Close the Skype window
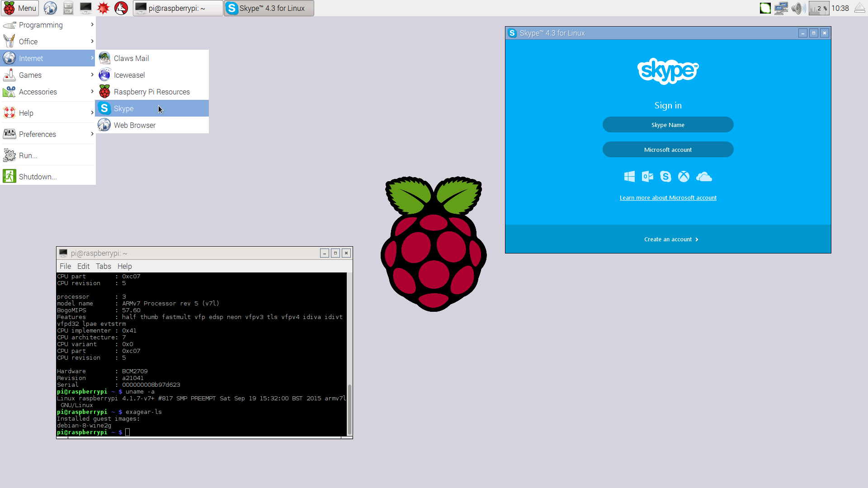Screen dimensions: 868x488 (x=825, y=33)
